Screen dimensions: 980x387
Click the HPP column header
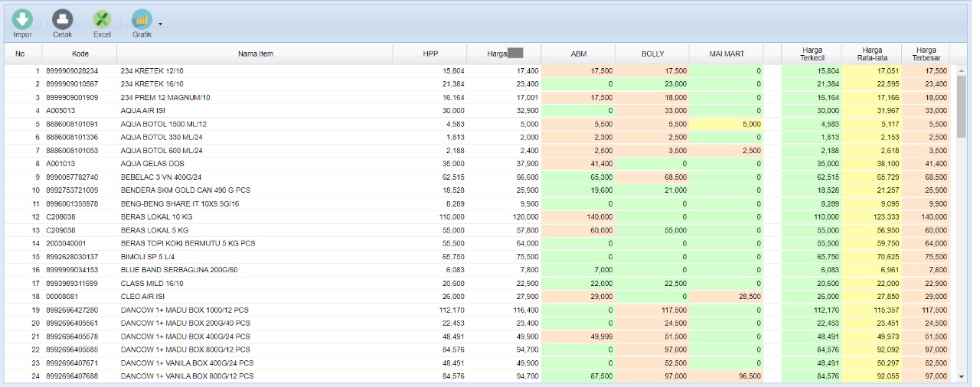tap(430, 54)
